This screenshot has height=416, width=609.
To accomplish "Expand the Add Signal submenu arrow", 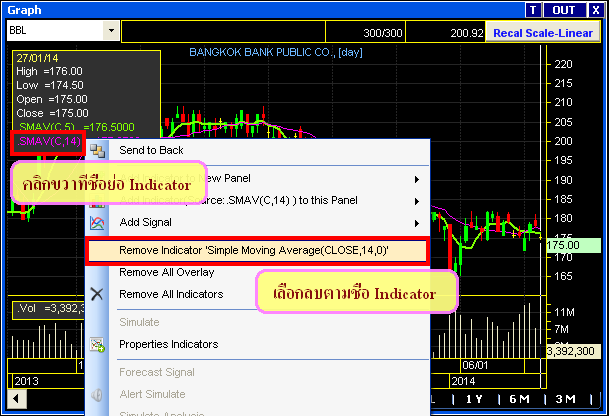I will [417, 223].
